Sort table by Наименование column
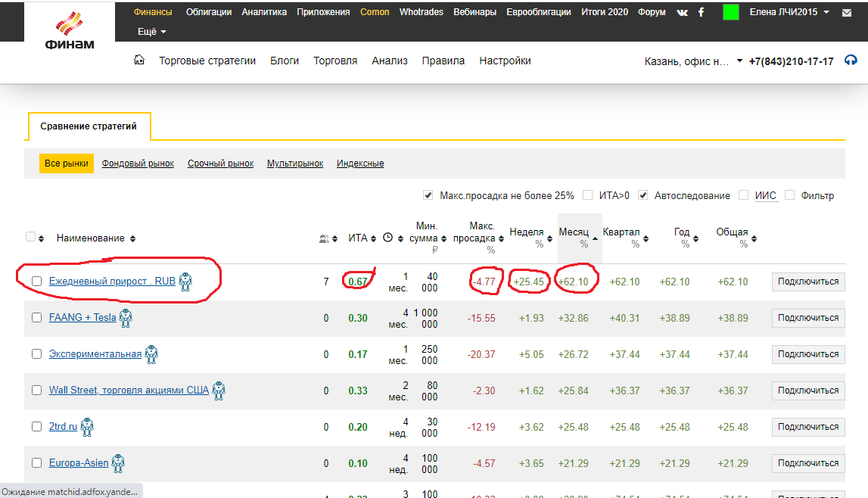This screenshot has height=498, width=868. 96,238
